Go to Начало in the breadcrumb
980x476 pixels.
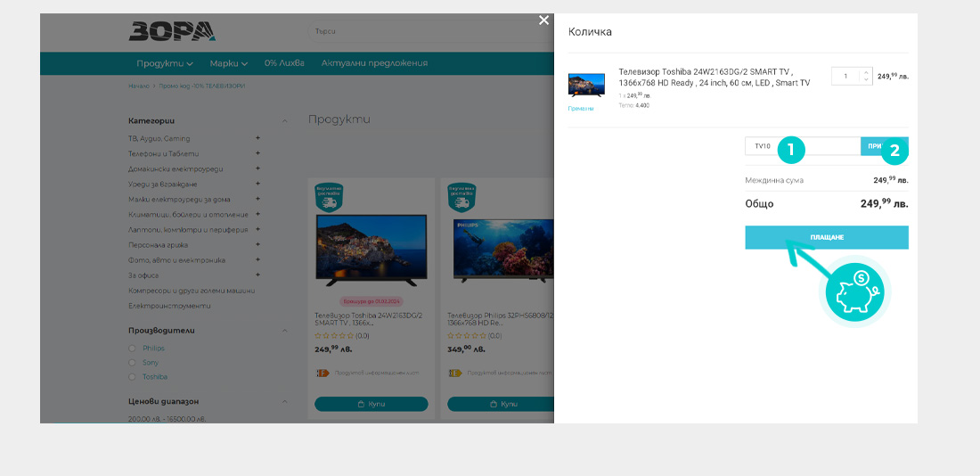point(139,86)
